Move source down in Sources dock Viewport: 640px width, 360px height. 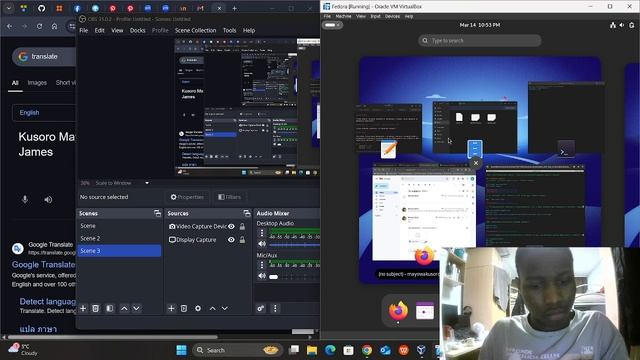point(225,309)
